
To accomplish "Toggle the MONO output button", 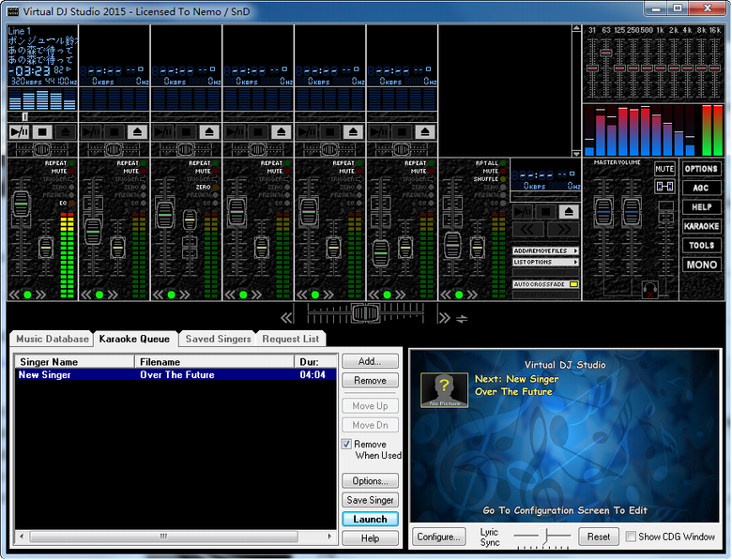I will (701, 265).
